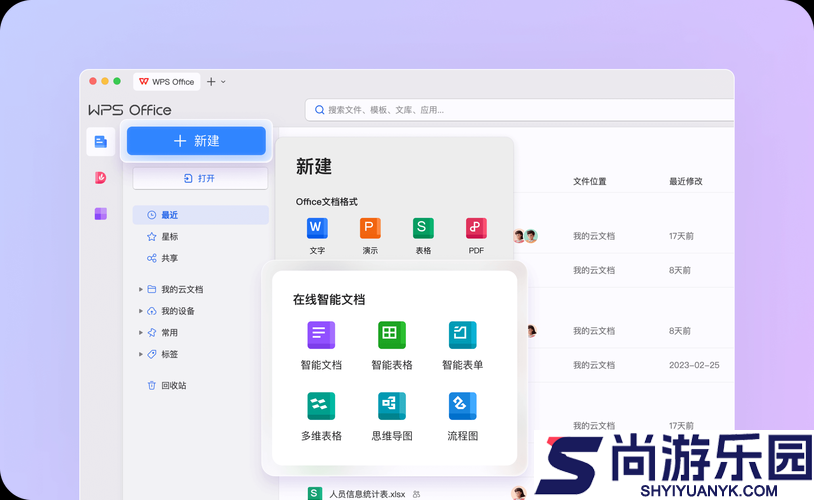Create a 智能表单 smart form
814x500 pixels.
463,345
